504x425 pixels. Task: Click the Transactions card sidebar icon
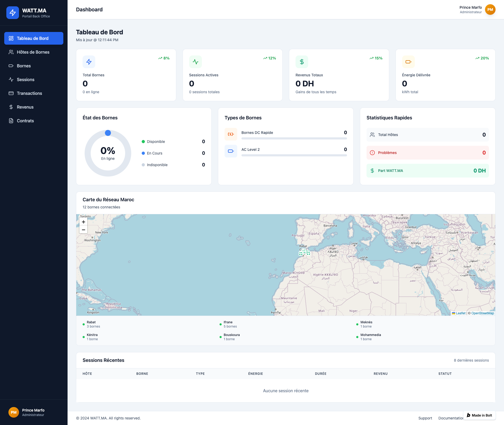point(11,93)
